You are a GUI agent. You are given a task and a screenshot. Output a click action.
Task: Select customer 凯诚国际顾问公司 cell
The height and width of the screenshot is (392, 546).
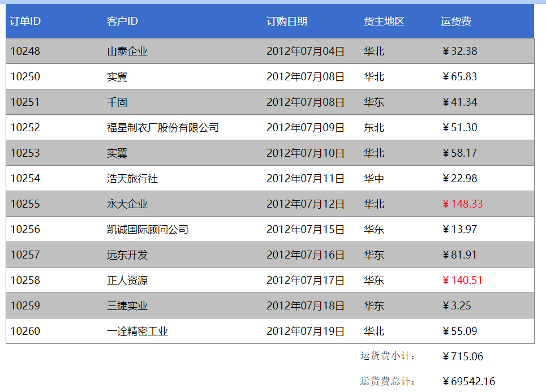(x=147, y=229)
